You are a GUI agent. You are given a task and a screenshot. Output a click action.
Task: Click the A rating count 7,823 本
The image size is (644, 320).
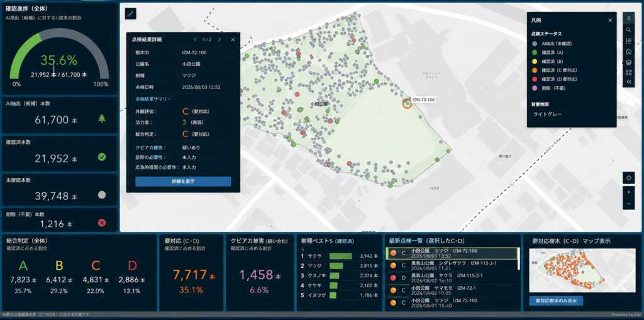pyautogui.click(x=23, y=280)
